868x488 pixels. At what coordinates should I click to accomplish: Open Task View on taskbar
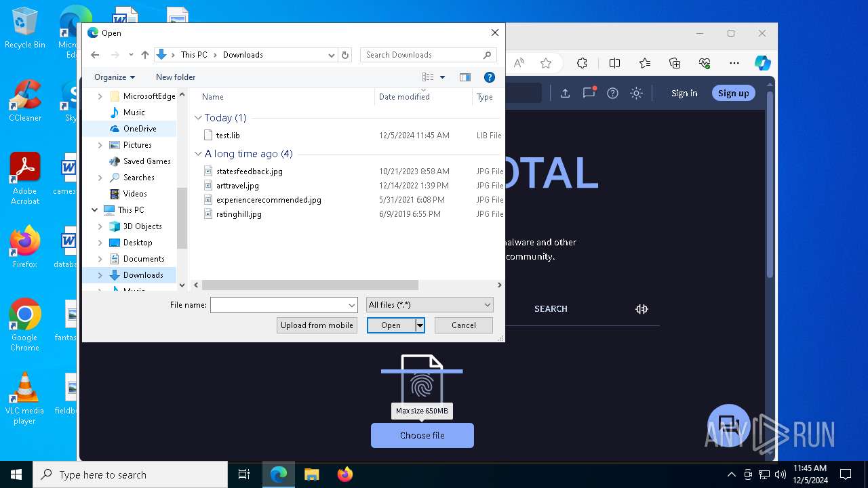pyautogui.click(x=244, y=474)
